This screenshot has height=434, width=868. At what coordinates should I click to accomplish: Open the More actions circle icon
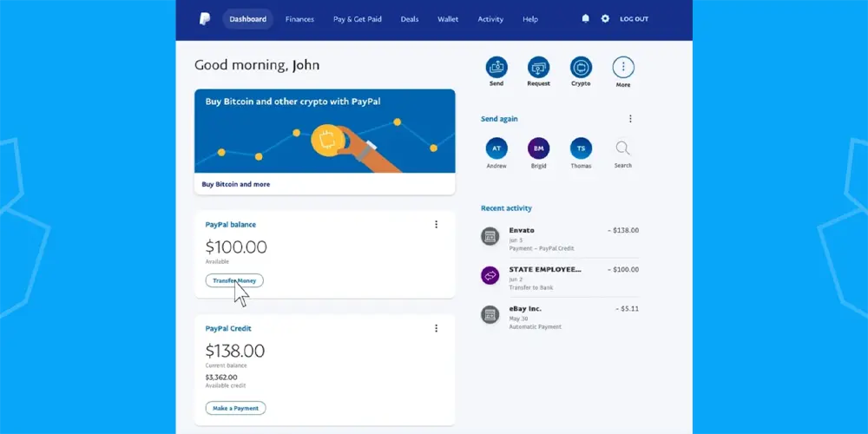(622, 67)
